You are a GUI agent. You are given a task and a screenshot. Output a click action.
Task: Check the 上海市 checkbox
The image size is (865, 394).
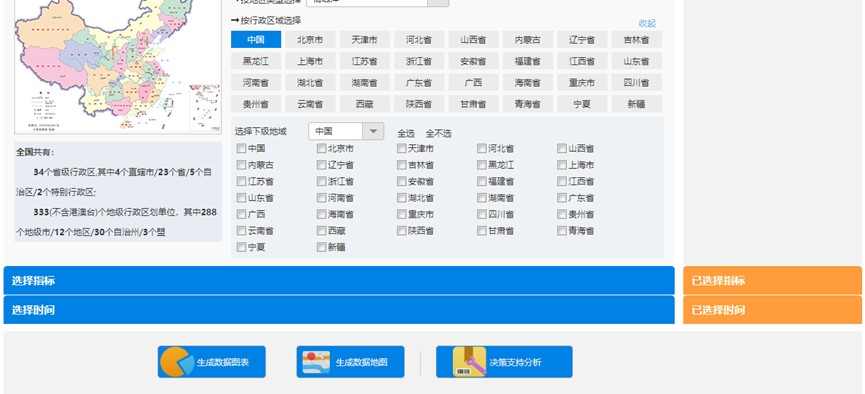click(562, 165)
